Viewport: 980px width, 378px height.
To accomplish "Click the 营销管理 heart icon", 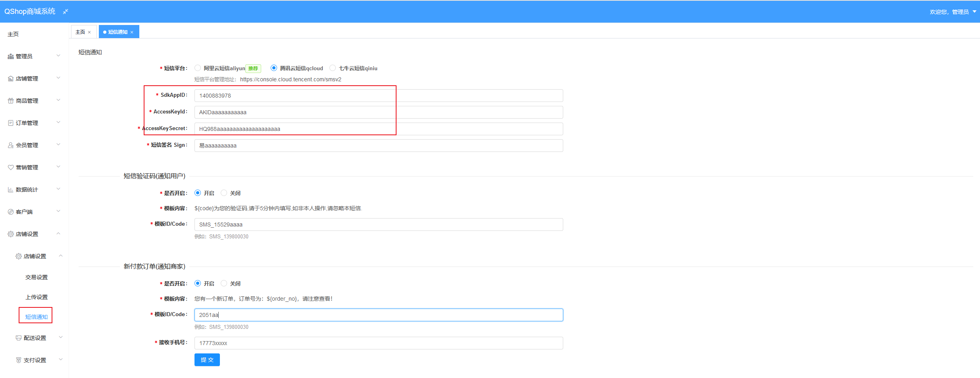I will tap(11, 167).
